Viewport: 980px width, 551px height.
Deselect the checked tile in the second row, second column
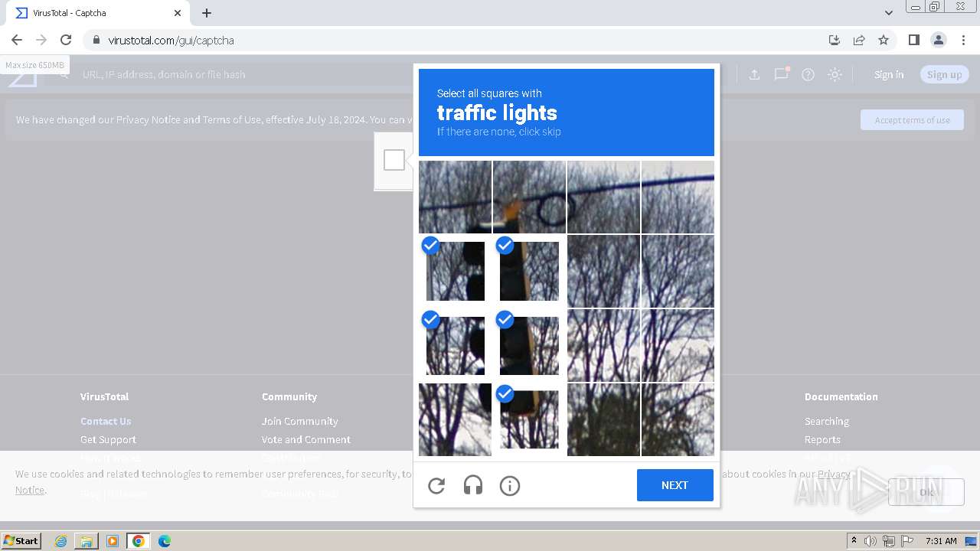pyautogui.click(x=529, y=271)
